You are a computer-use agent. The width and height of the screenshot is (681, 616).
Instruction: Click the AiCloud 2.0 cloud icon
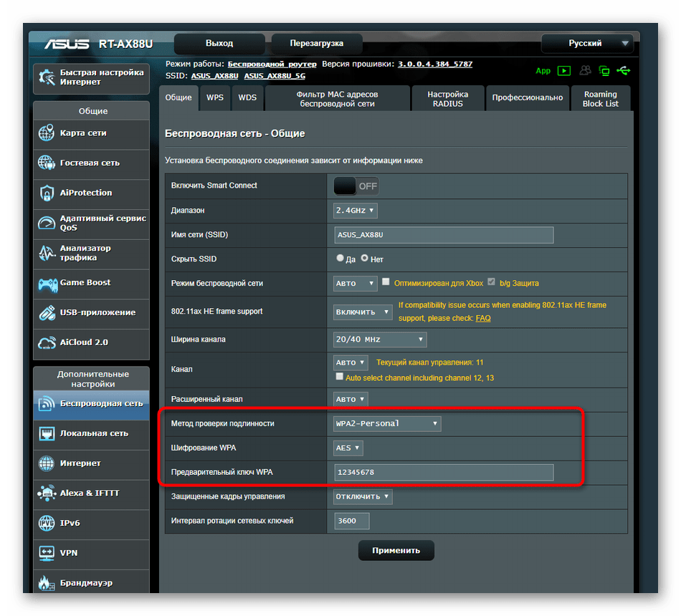click(x=47, y=342)
